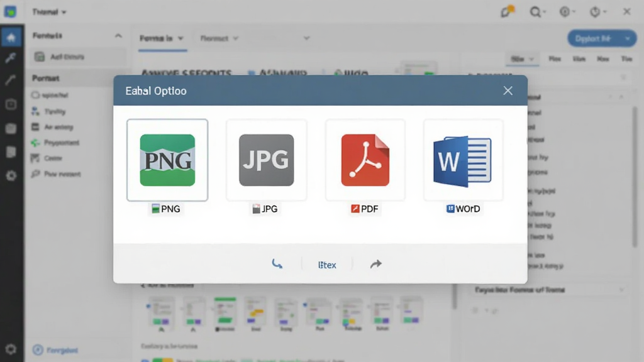Click the PDF label under the tile
The image size is (644, 362).
pyautogui.click(x=365, y=209)
